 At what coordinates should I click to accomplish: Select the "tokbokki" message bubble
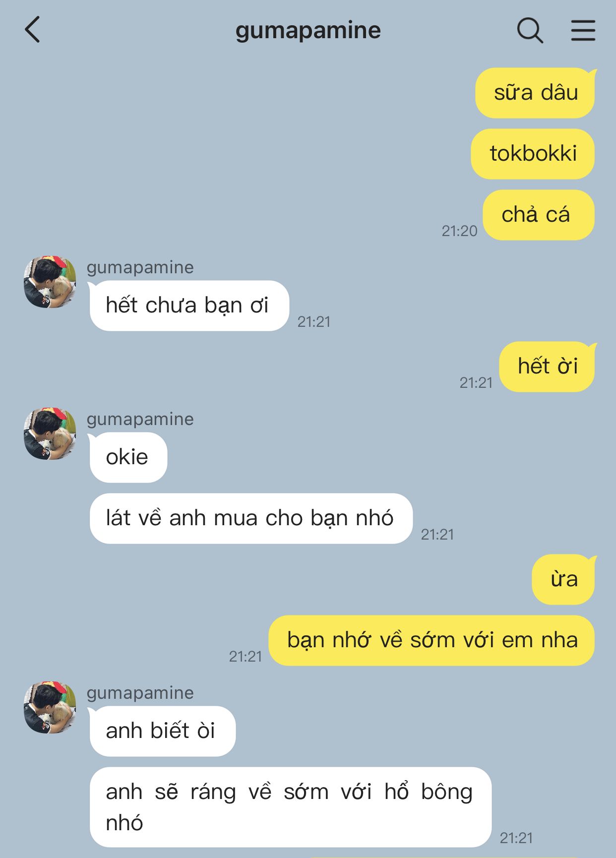click(x=533, y=154)
